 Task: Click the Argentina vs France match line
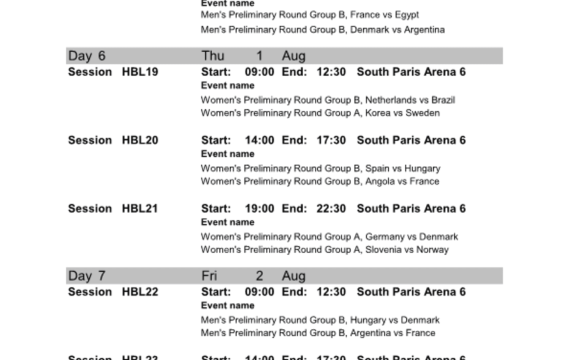(318, 333)
